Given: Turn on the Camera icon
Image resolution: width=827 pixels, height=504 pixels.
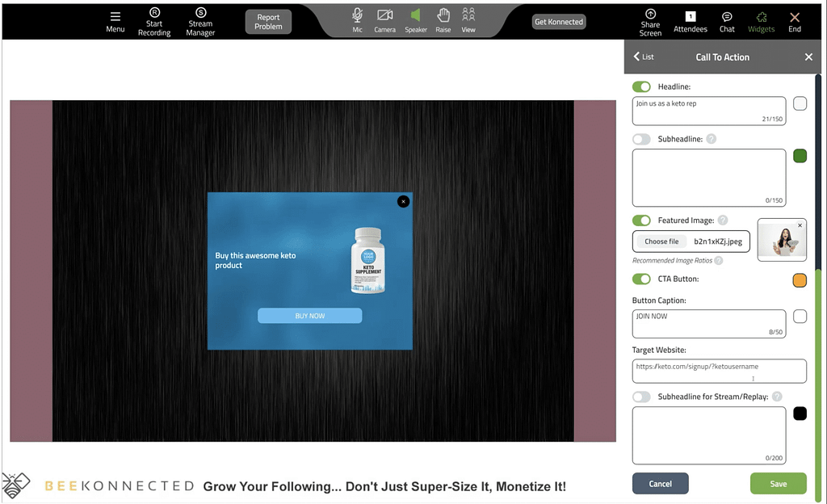Looking at the screenshot, I should tap(384, 15).
